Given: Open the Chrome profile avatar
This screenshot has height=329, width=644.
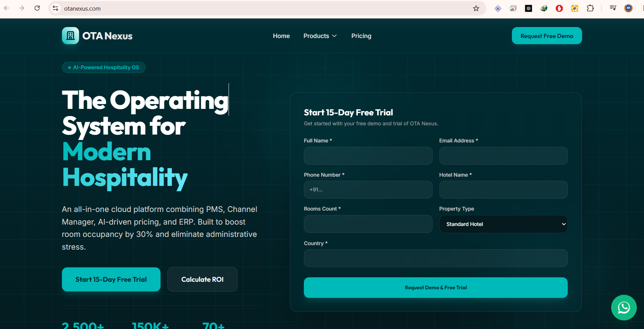Looking at the screenshot, I should tap(628, 8).
